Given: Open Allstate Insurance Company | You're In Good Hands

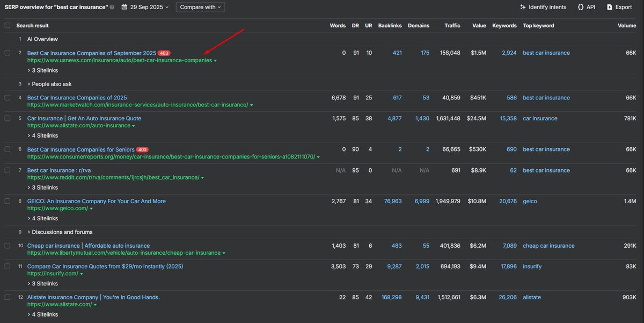Looking at the screenshot, I should click(93, 297).
